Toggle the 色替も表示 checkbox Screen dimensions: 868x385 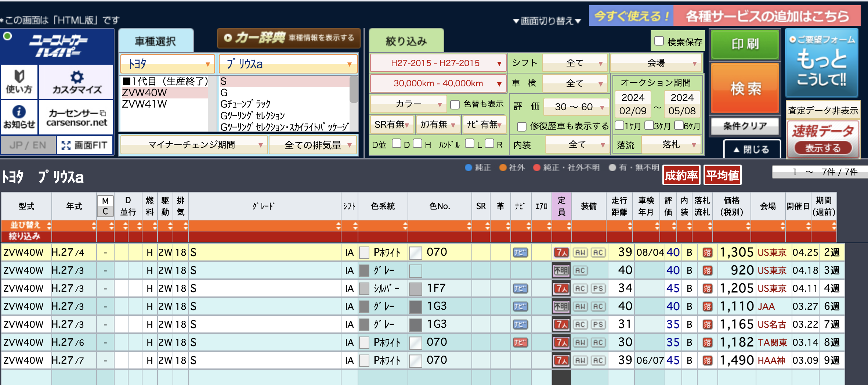click(455, 105)
